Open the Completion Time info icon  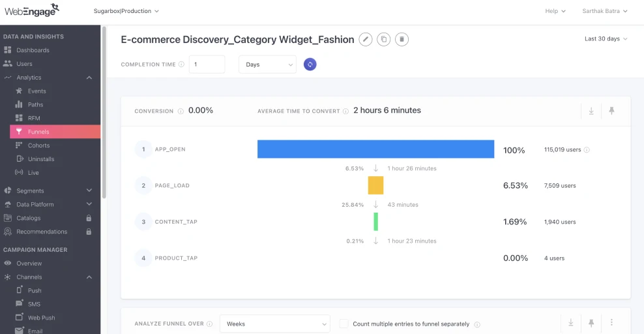tap(181, 65)
